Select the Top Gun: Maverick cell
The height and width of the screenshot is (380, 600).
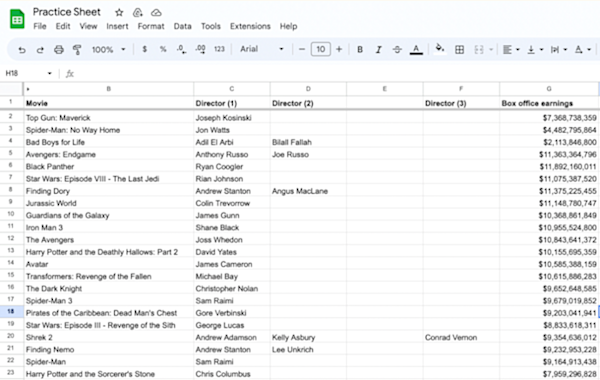coord(109,117)
